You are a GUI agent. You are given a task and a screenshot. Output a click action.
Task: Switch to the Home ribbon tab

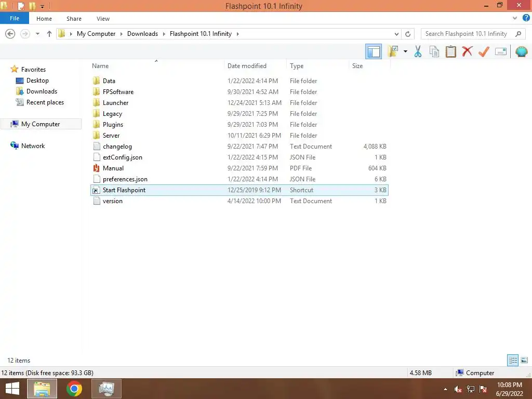[x=44, y=19]
